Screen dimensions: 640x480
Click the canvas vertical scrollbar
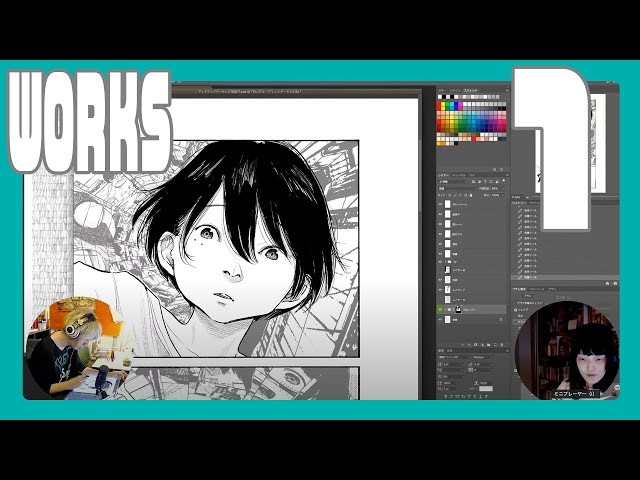coord(420,176)
